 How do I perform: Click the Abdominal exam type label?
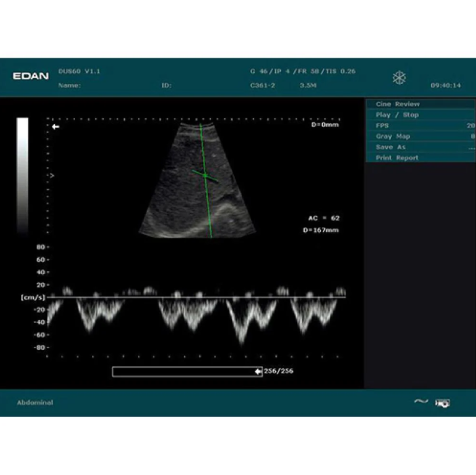coord(35,403)
